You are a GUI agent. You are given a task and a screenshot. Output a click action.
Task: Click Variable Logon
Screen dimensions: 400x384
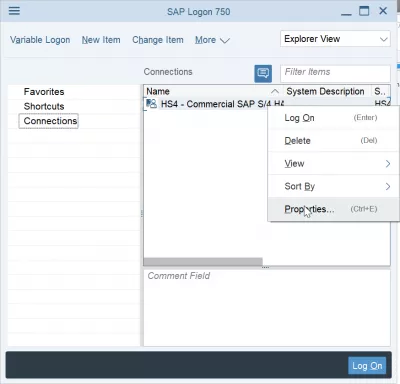point(40,40)
